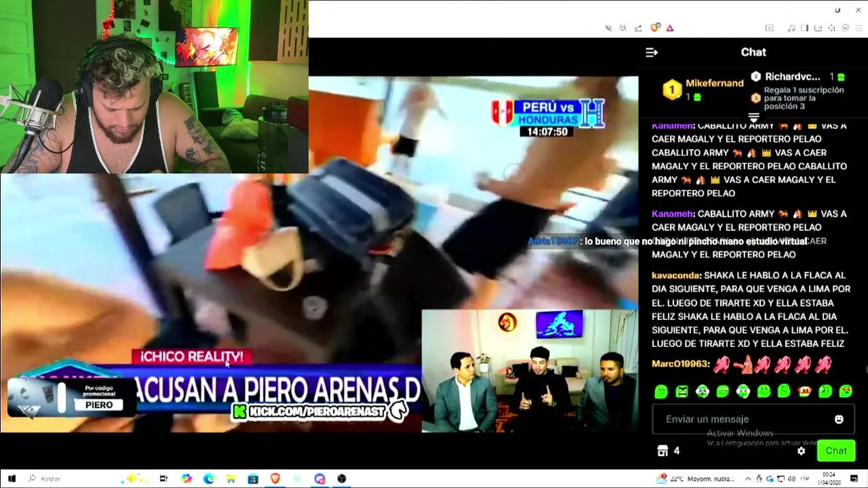The height and width of the screenshot is (488, 868).
Task: Open Mikefernand's top gifter entry
Action: pos(703,89)
